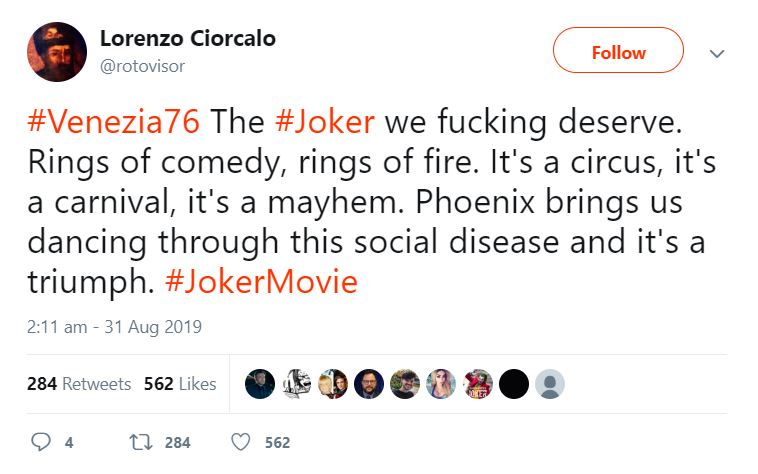Click the first liker avatar
This screenshot has height=474, width=758.
click(260, 384)
